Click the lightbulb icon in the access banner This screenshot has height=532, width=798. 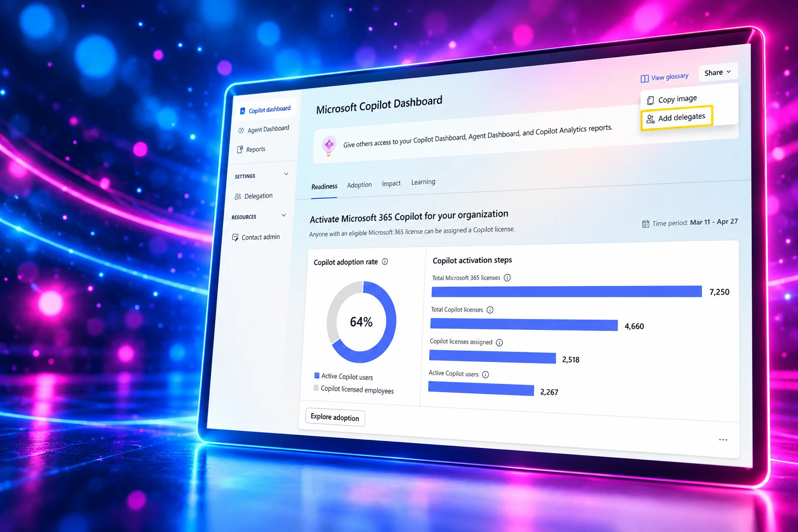329,145
